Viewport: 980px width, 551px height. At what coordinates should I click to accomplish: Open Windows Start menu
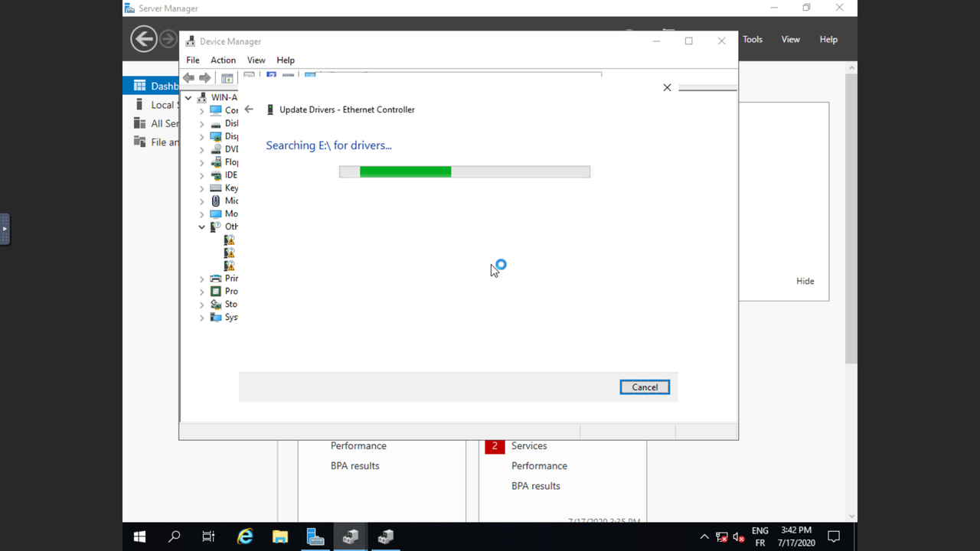pyautogui.click(x=139, y=537)
